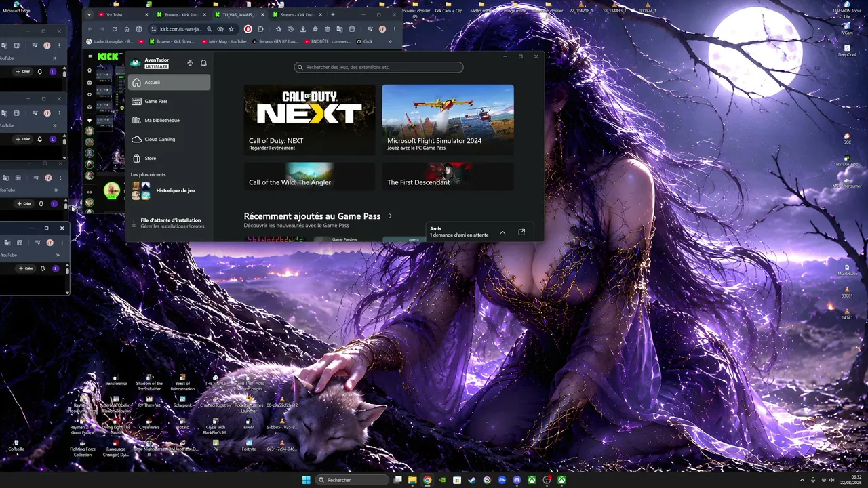Open File d'attente d'installation

[x=169, y=223]
